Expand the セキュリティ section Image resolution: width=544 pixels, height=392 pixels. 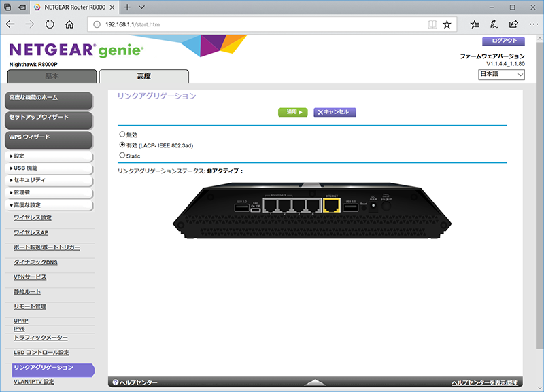48,180
